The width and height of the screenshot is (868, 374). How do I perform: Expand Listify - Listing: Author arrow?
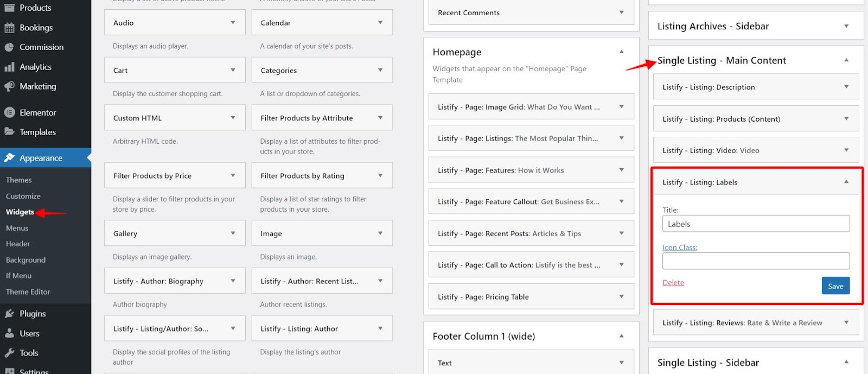click(380, 328)
